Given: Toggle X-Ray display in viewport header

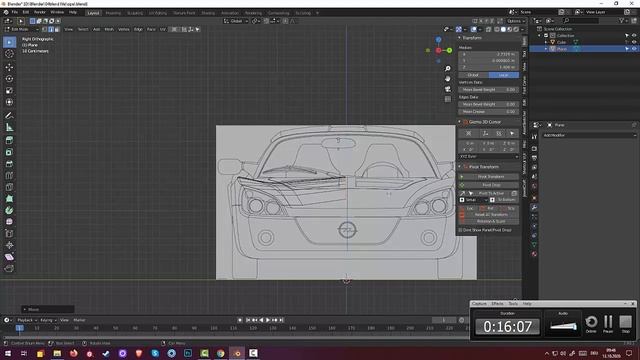Looking at the screenshot, I should tap(489, 29).
